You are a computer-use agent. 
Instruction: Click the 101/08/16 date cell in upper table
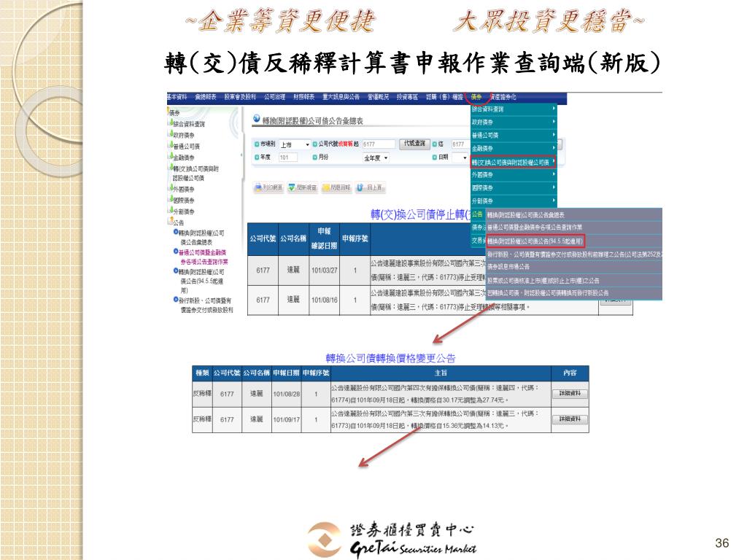[x=325, y=300]
